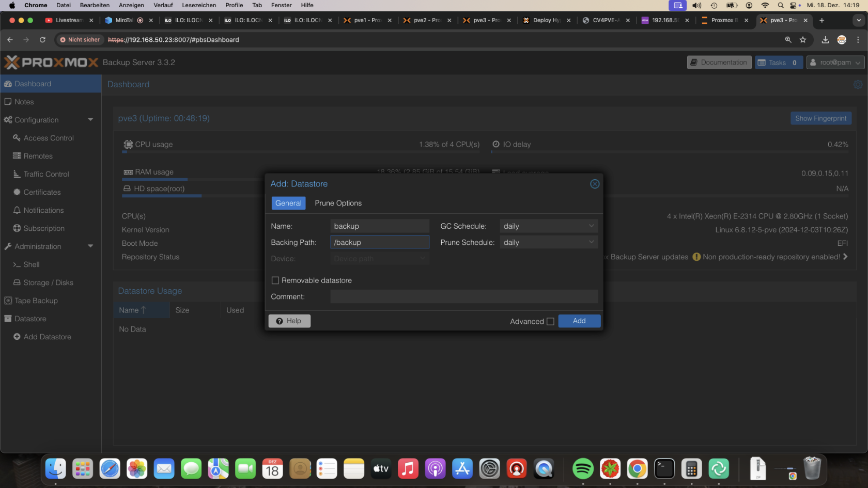This screenshot has height=488, width=868.
Task: Click the Add button in dialog
Action: [579, 321]
